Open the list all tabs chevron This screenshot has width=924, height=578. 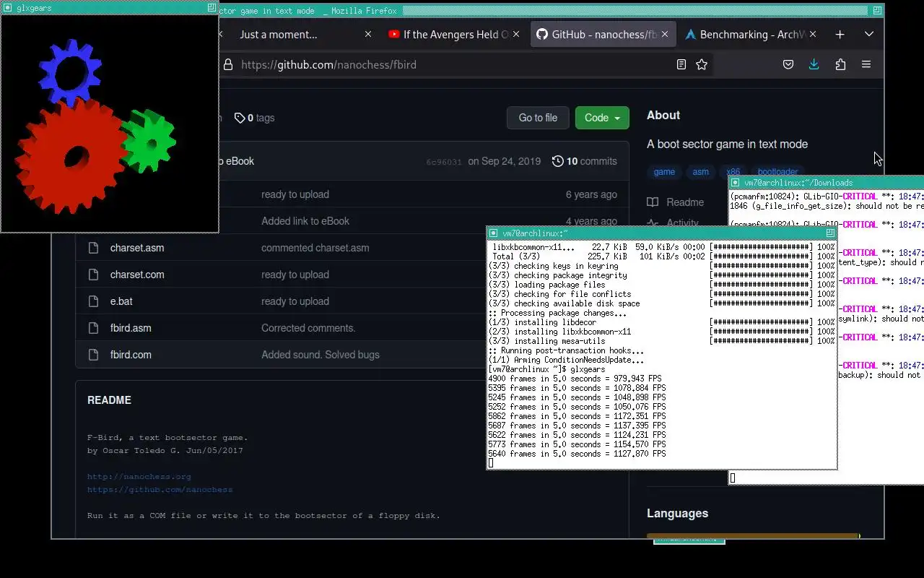point(869,34)
